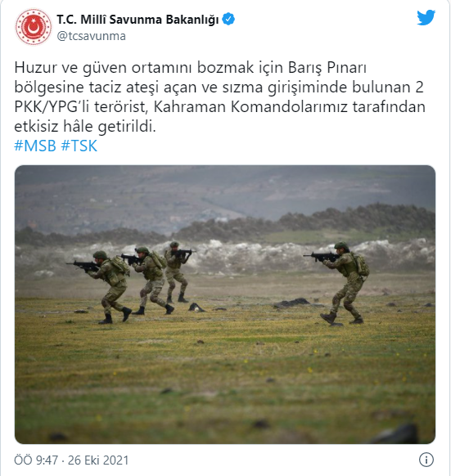Screen dimensions: 451x476
Task: Click the 26 Eki 2021 date
Action: tap(98, 460)
